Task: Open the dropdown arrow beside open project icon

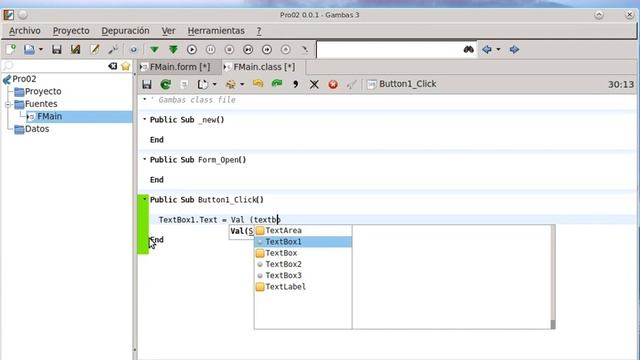Action: 41,50
